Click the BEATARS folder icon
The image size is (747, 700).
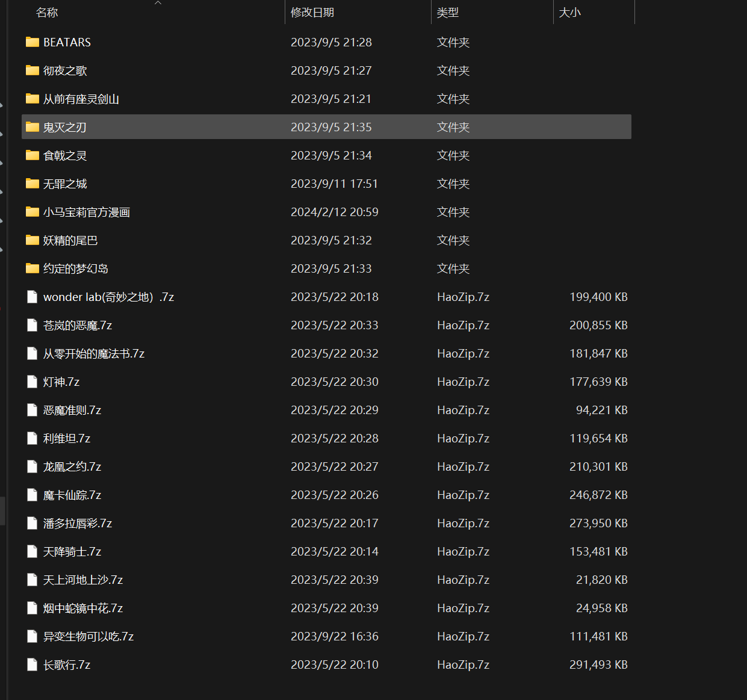point(33,42)
